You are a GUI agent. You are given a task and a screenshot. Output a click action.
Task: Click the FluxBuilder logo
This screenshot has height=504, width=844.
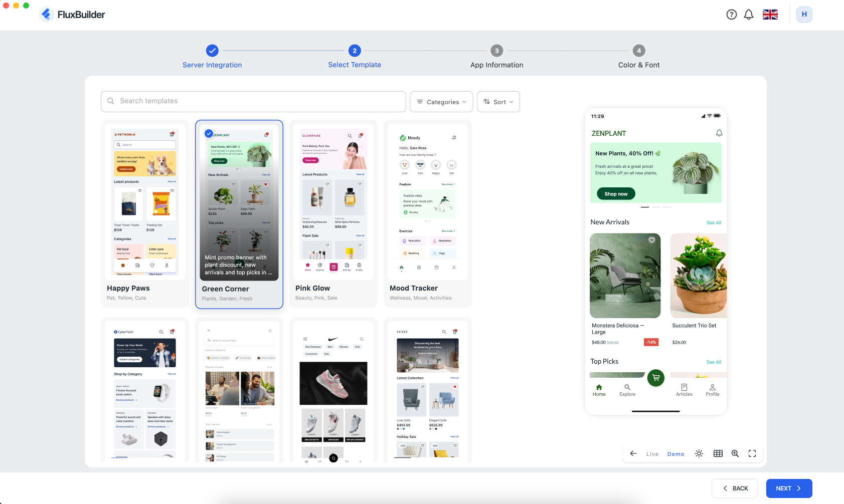coord(72,15)
